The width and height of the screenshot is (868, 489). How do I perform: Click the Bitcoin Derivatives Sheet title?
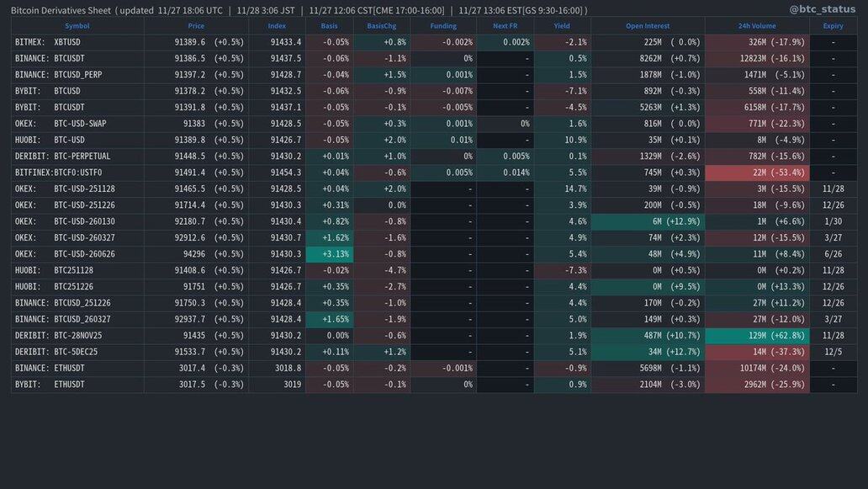tap(61, 10)
